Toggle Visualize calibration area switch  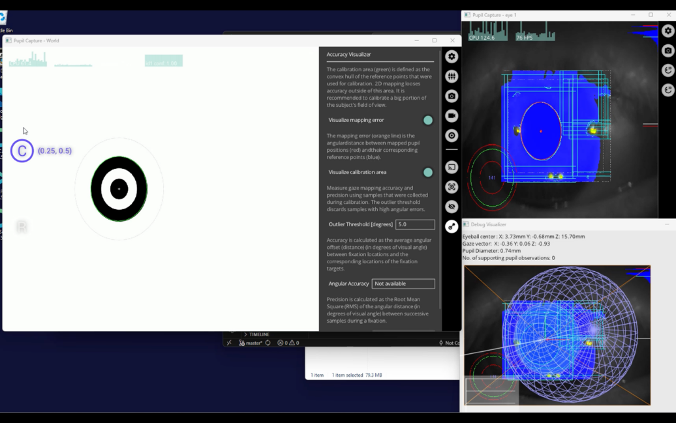428,172
